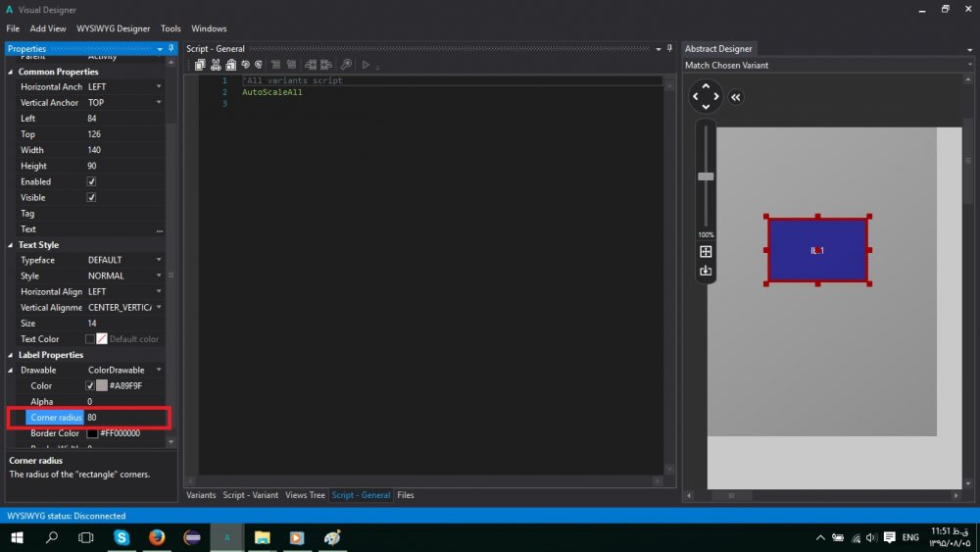Open the WYSIWYG Designer menu
This screenshot has height=552, width=980.
click(114, 28)
